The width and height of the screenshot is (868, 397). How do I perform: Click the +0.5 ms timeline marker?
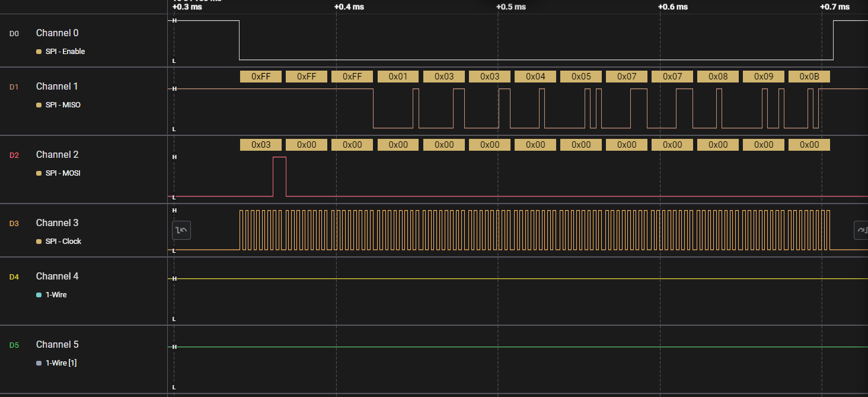pos(511,7)
